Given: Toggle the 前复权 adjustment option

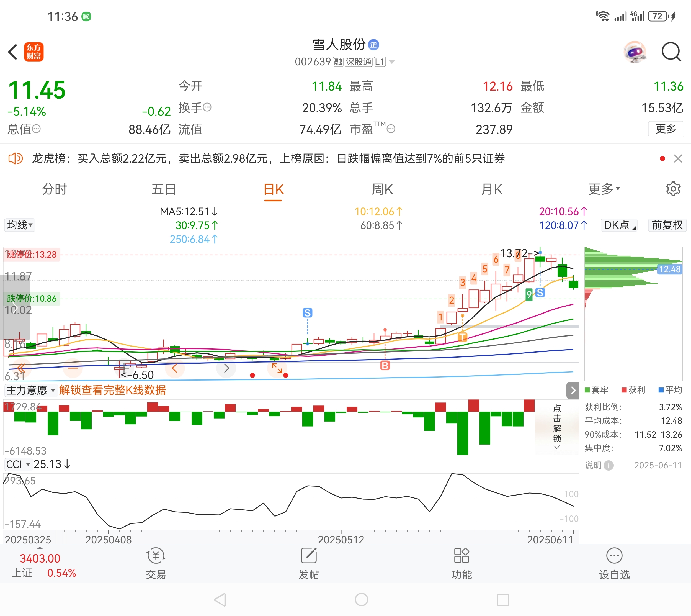Looking at the screenshot, I should click(x=667, y=225).
